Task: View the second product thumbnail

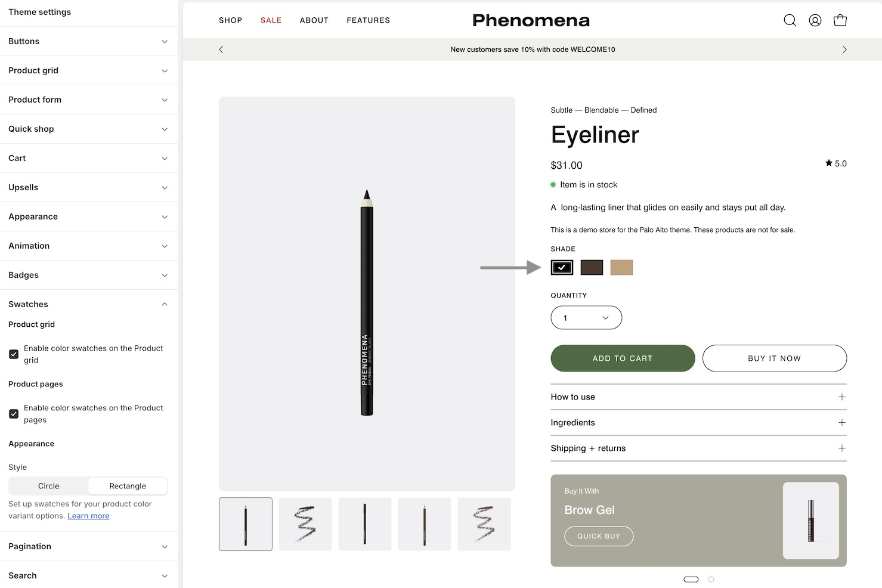Action: coord(305,524)
